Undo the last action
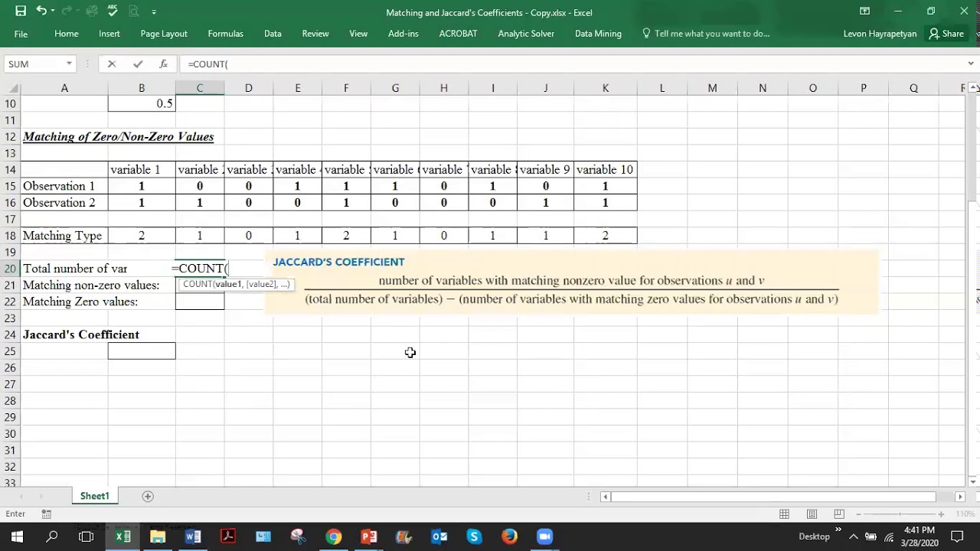Viewport: 980px width, 551px height. (x=41, y=11)
